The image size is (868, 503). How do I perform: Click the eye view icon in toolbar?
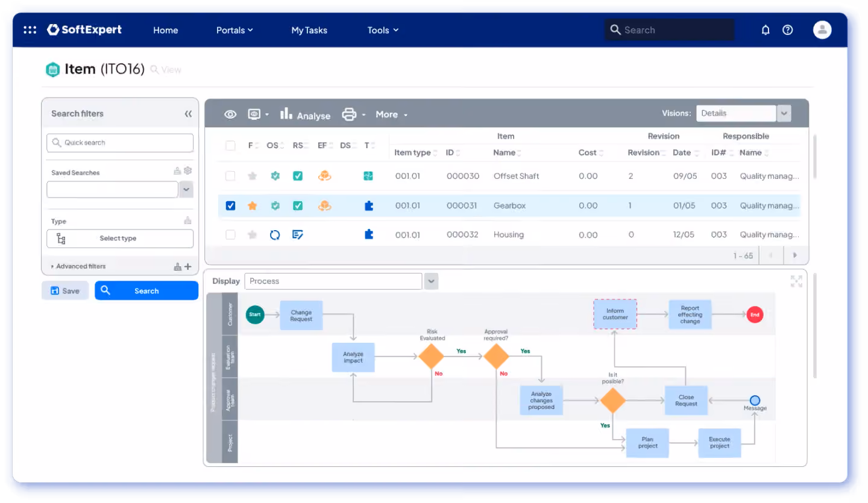[230, 114]
